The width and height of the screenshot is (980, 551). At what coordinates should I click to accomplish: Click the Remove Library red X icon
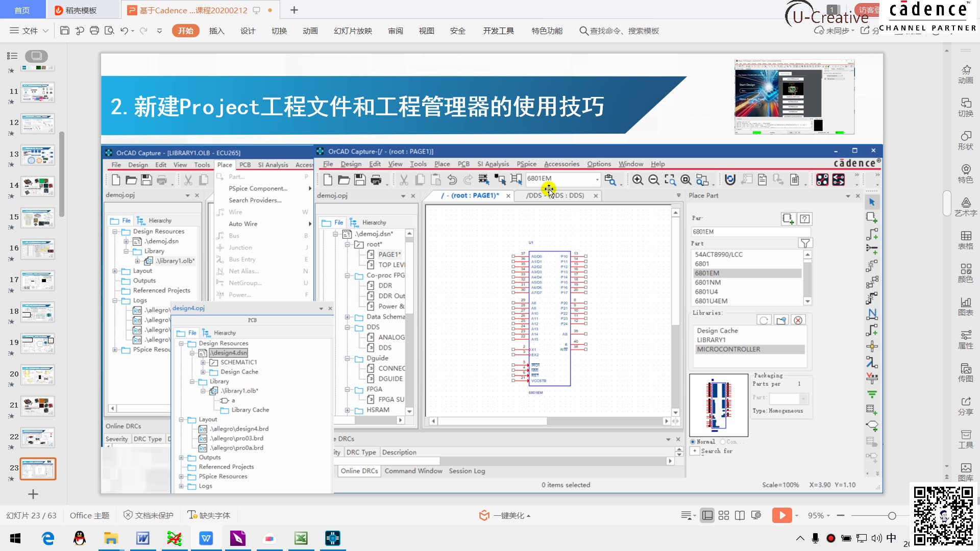click(x=798, y=319)
